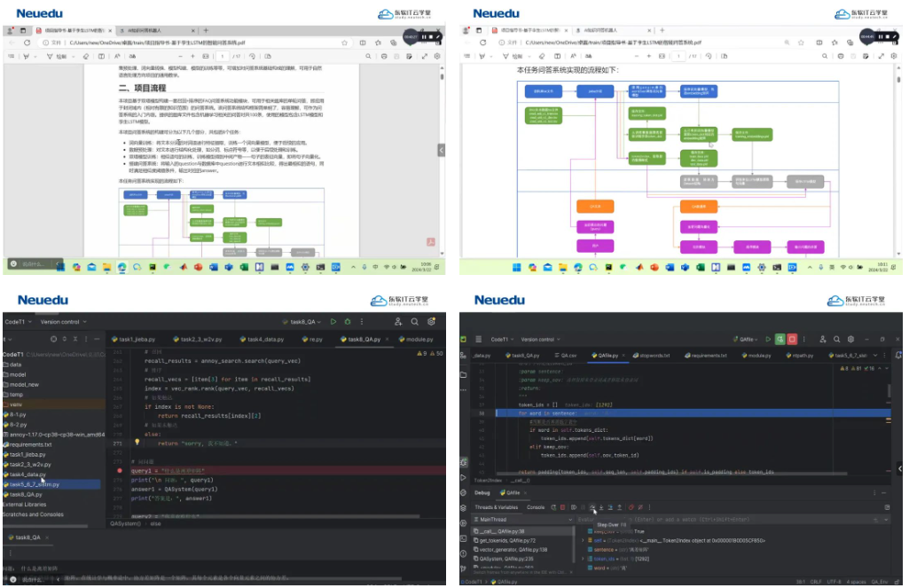The width and height of the screenshot is (909, 588).
Task: Start debugging task8_QA with the bug icon
Action: coord(347,322)
